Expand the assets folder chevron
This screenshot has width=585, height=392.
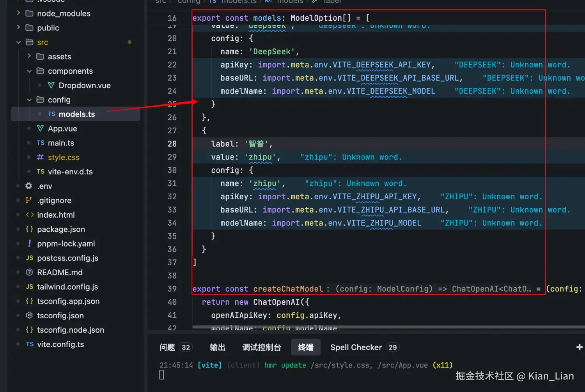29,57
